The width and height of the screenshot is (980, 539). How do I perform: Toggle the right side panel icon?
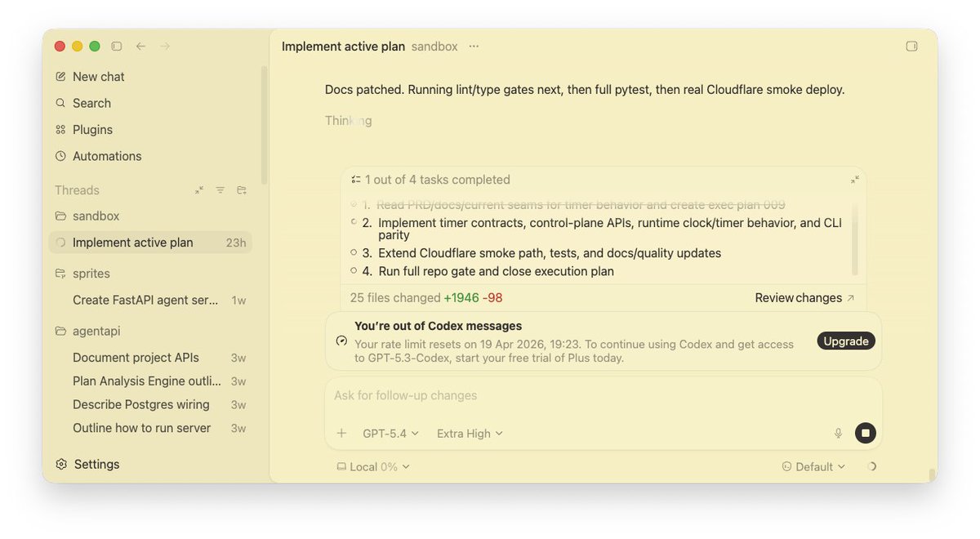[912, 47]
